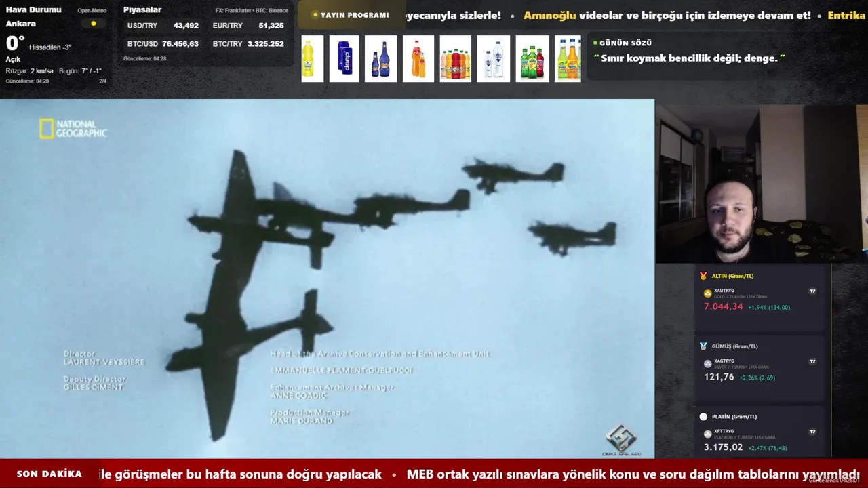Click the XPTTRYG platinum symbol icon
Screen dimensions: 868x488
[708, 434]
